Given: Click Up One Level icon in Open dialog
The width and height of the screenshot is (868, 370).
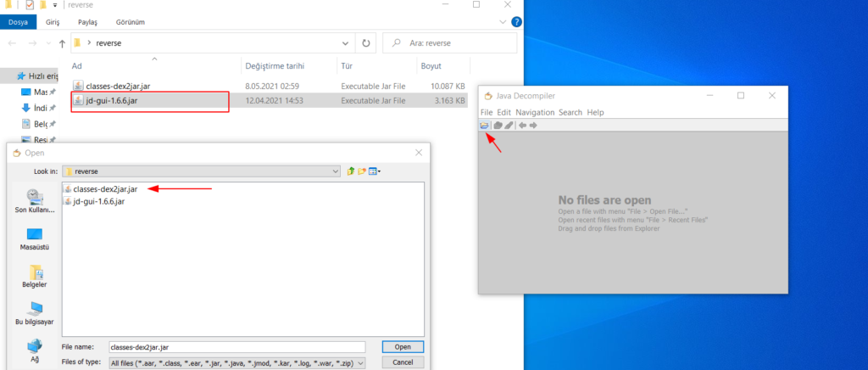Looking at the screenshot, I should (350, 171).
